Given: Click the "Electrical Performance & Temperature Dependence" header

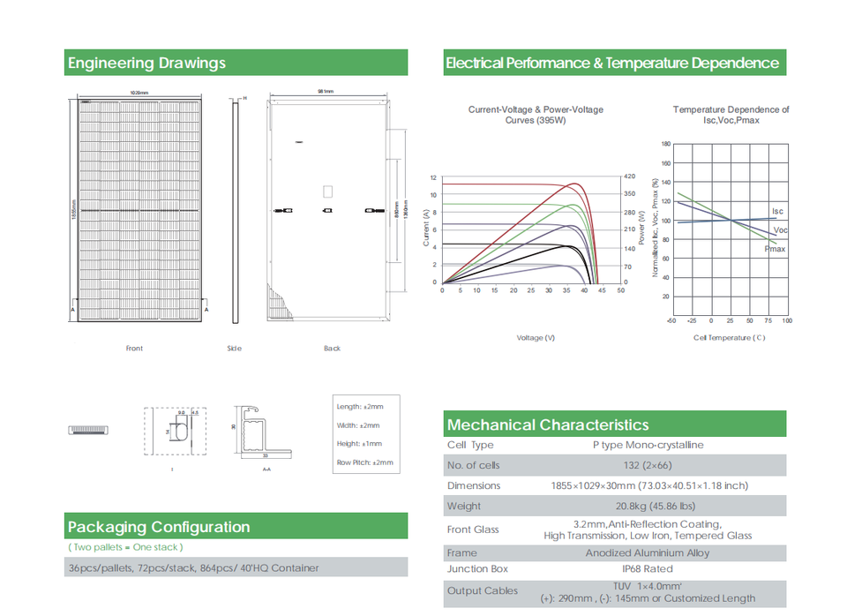Looking at the screenshot, I should [615, 63].
